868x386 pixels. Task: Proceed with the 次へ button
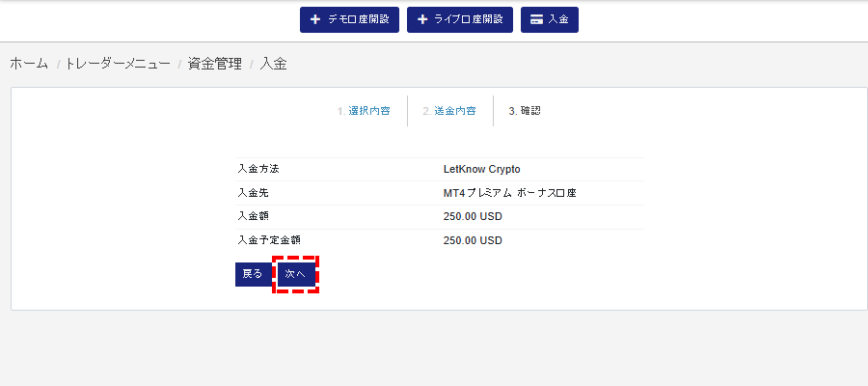point(296,274)
